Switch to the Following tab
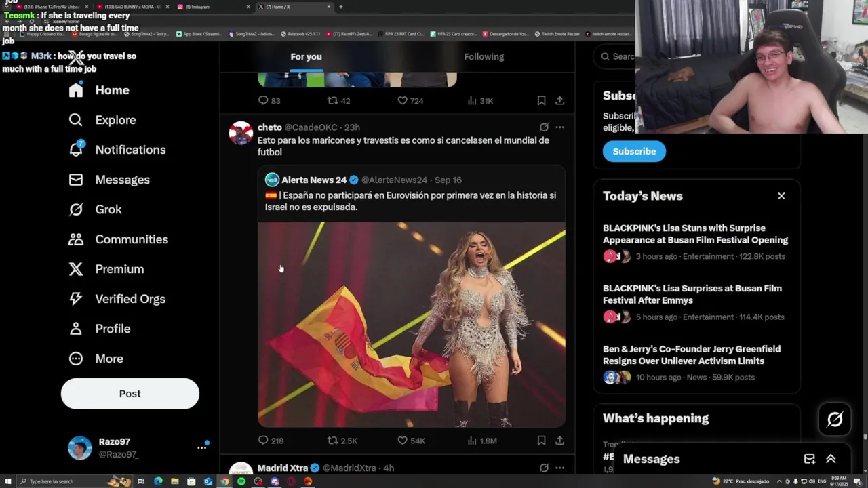 coord(484,56)
